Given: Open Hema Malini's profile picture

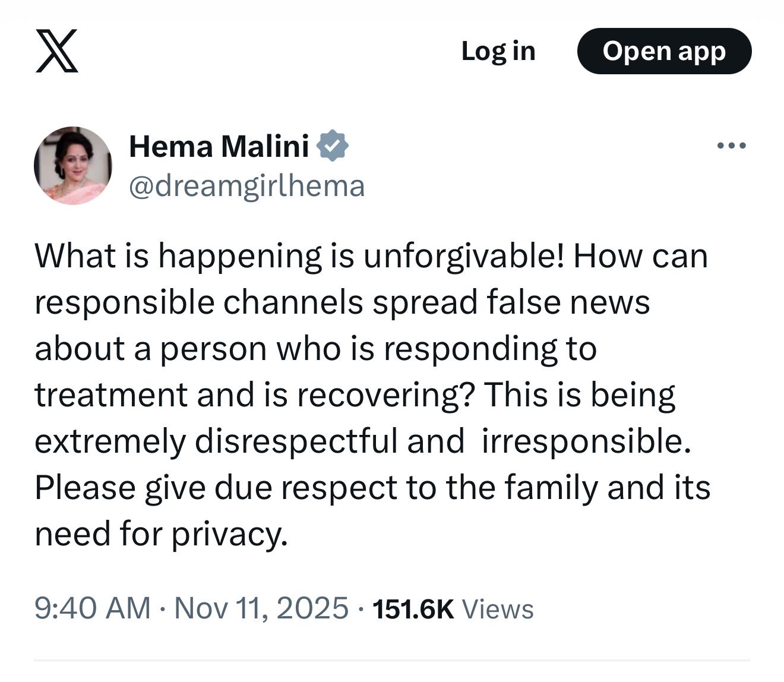Looking at the screenshot, I should 73,166.
